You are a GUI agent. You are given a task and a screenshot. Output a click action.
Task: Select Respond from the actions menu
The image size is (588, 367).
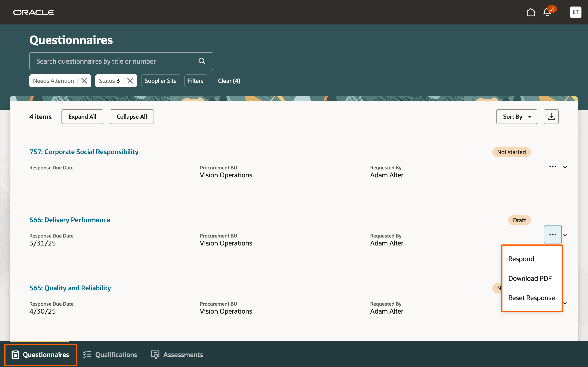click(x=521, y=259)
